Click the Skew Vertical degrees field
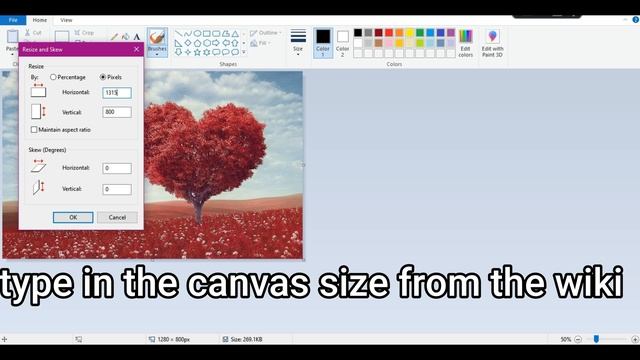Viewport: 640px width, 360px height. pyautogui.click(x=117, y=189)
